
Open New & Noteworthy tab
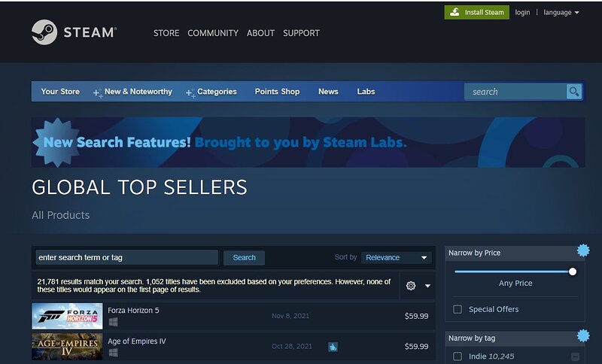pyautogui.click(x=138, y=92)
